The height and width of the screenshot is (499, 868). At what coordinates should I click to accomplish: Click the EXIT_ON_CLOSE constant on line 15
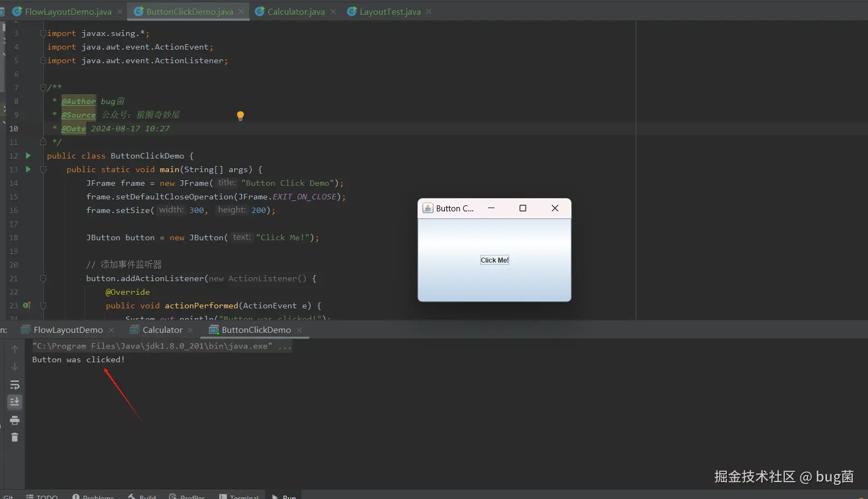[305, 197]
